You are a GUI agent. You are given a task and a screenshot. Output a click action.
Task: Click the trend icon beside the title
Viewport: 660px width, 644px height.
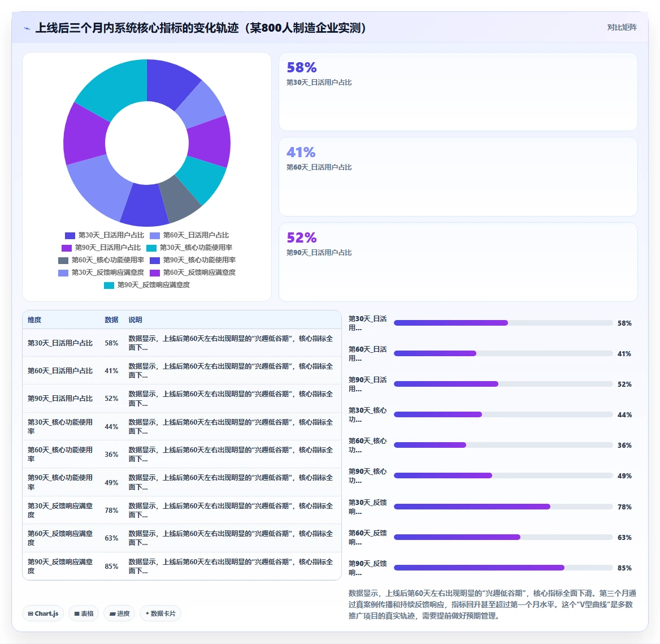pyautogui.click(x=27, y=28)
